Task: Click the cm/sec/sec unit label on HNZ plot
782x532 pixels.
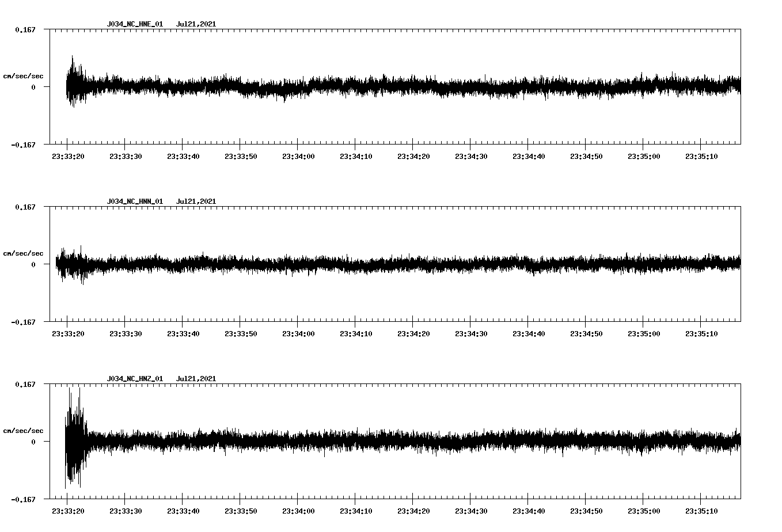Action: tap(24, 430)
